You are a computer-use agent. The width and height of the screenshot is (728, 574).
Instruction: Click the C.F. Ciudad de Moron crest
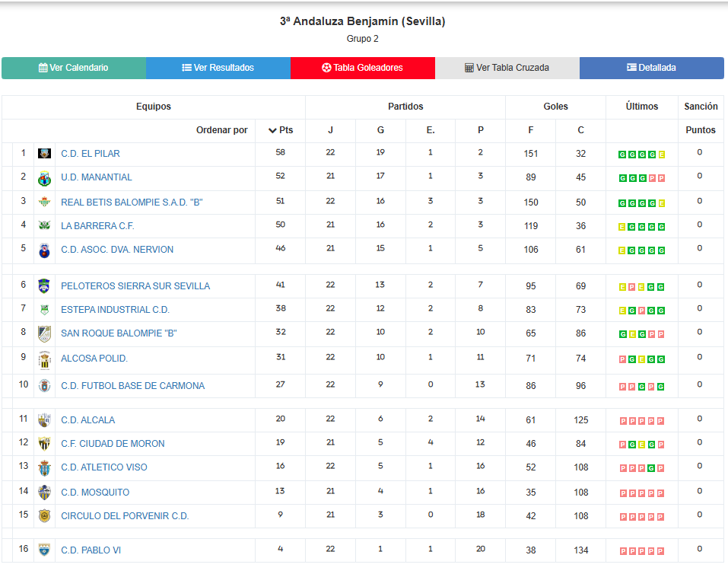[45, 444]
